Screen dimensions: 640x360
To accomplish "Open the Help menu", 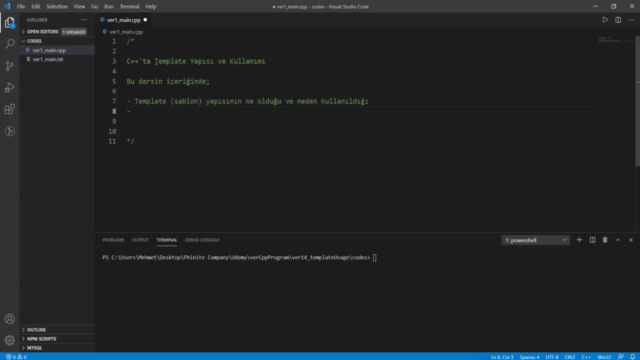I will coord(151,7).
